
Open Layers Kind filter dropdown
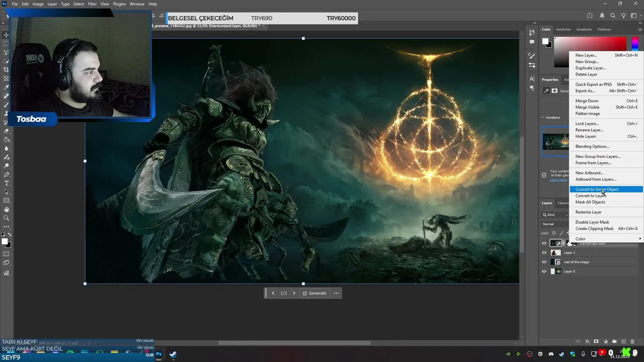click(x=555, y=215)
